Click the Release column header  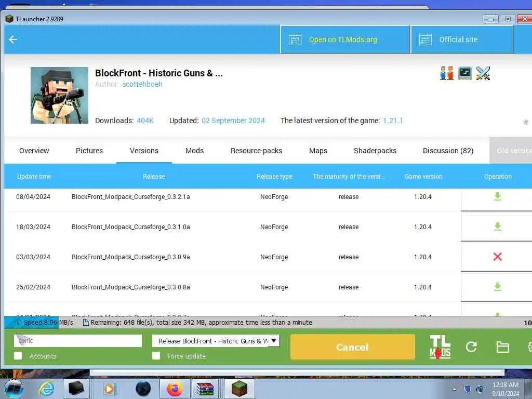tap(154, 177)
